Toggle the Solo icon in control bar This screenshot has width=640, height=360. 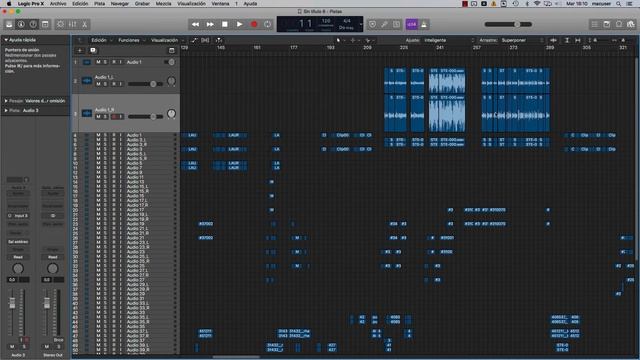click(396, 24)
